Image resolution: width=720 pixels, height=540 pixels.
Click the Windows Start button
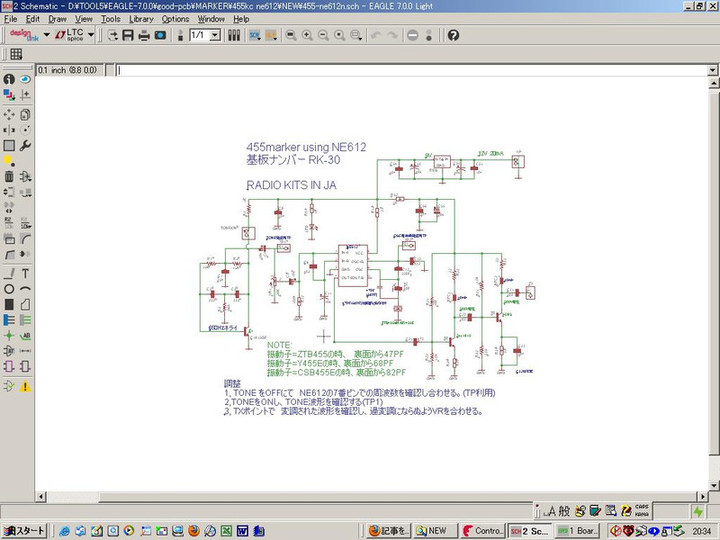tap(25, 530)
